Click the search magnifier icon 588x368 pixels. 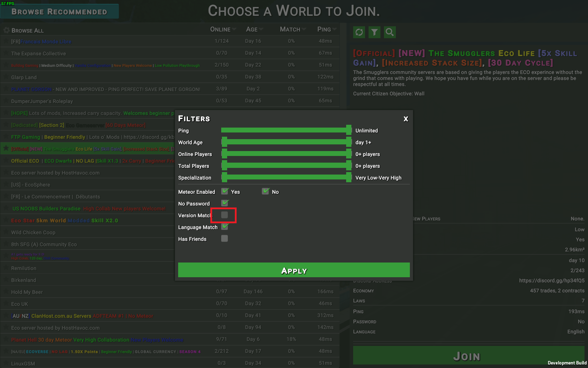point(390,32)
